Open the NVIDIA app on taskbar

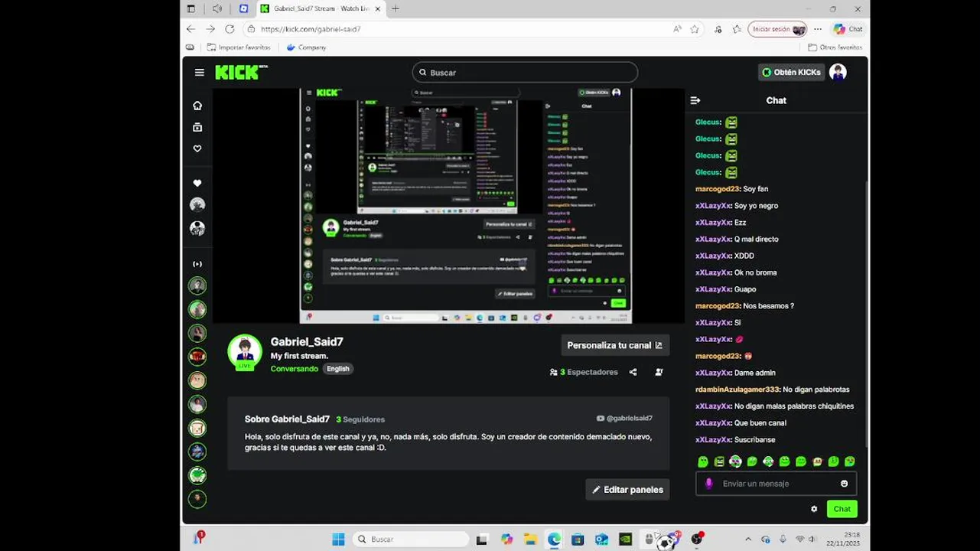pyautogui.click(x=625, y=539)
